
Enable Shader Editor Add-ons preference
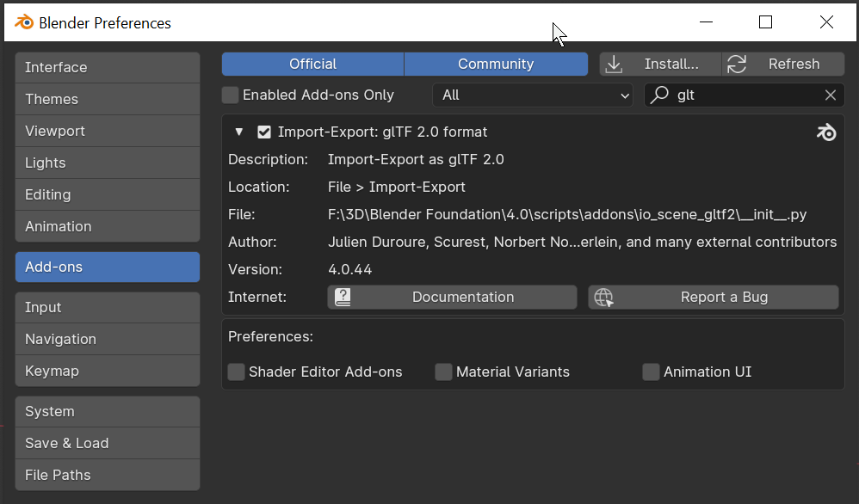[x=236, y=372]
